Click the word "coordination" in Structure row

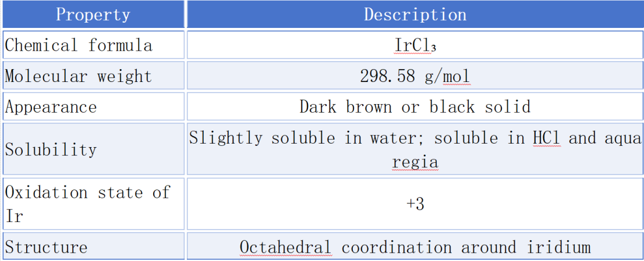click(x=397, y=247)
